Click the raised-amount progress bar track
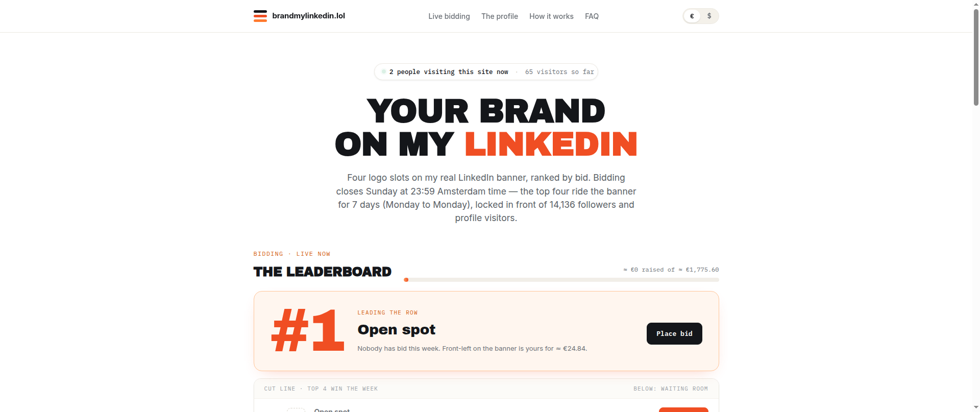 point(561,280)
